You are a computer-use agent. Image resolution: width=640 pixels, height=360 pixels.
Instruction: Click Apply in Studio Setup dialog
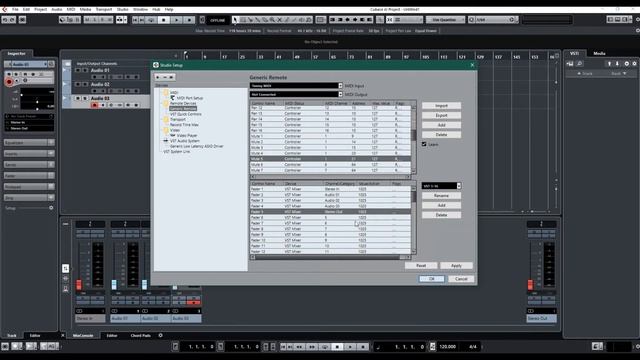pos(456,266)
